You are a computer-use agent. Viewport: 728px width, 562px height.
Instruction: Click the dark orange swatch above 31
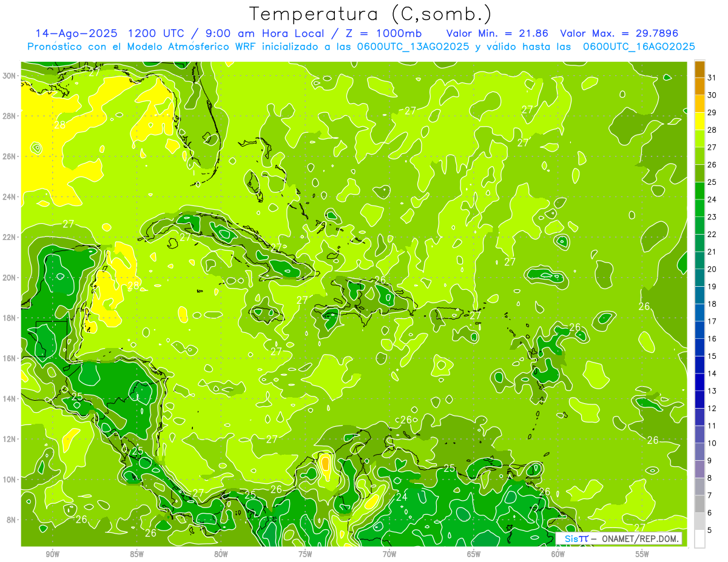coord(699,69)
